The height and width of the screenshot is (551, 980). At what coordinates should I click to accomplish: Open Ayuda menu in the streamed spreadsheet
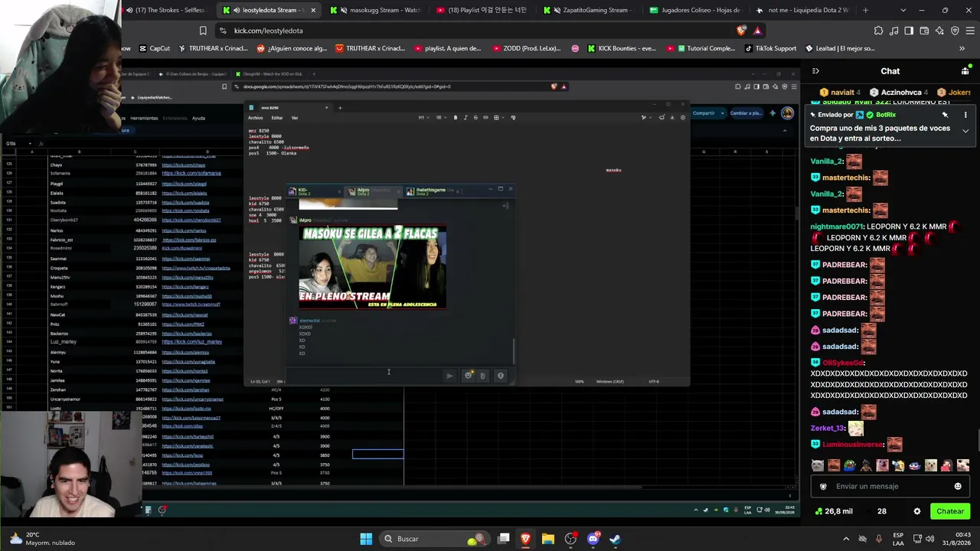(x=198, y=118)
